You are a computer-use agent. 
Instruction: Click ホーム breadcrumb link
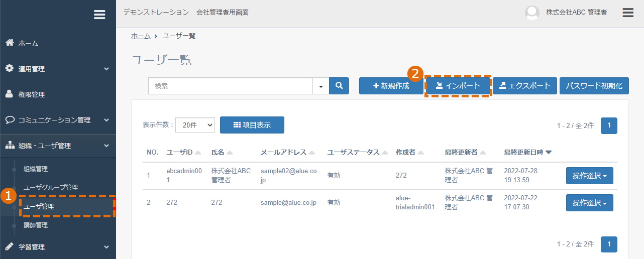point(141,36)
